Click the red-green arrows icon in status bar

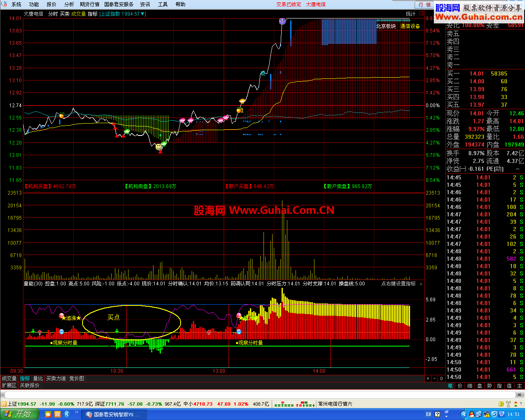pyautogui.click(x=516, y=404)
